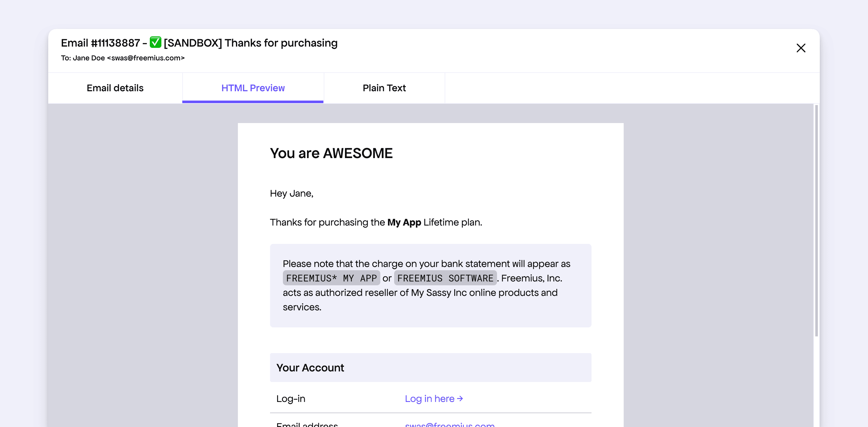Switch to the Email details tab
Viewport: 868px width, 427px height.
(115, 88)
